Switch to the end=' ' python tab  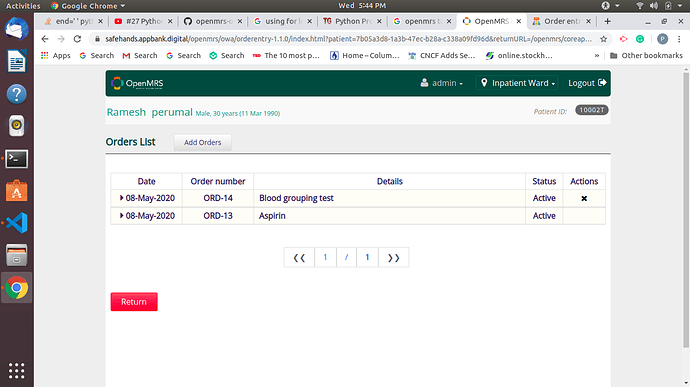(73, 21)
